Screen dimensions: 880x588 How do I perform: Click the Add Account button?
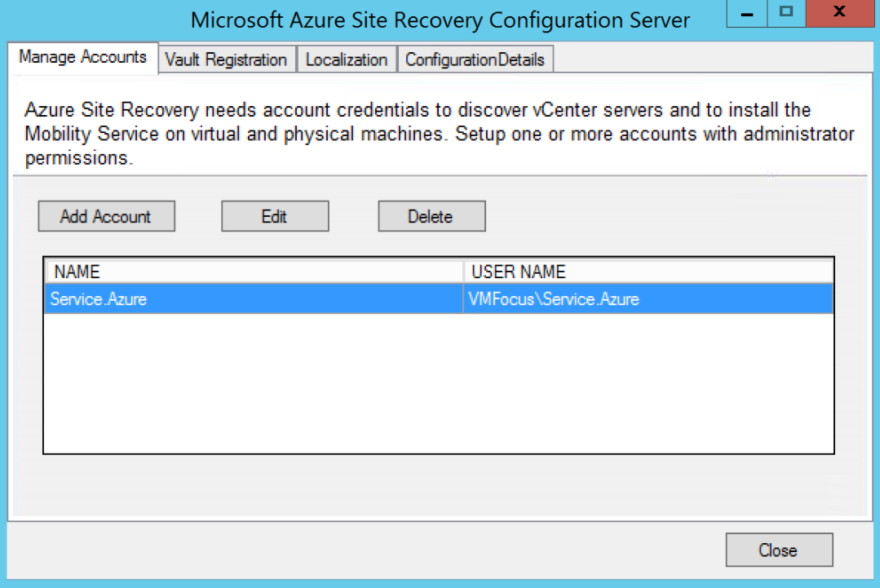(106, 216)
